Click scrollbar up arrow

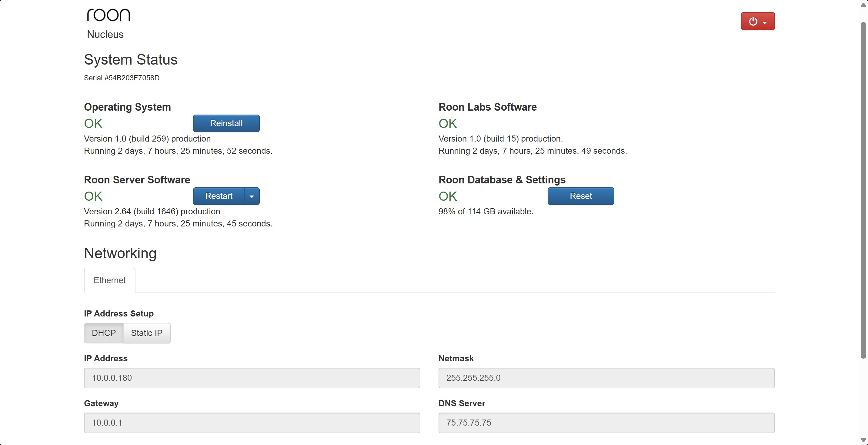click(863, 5)
